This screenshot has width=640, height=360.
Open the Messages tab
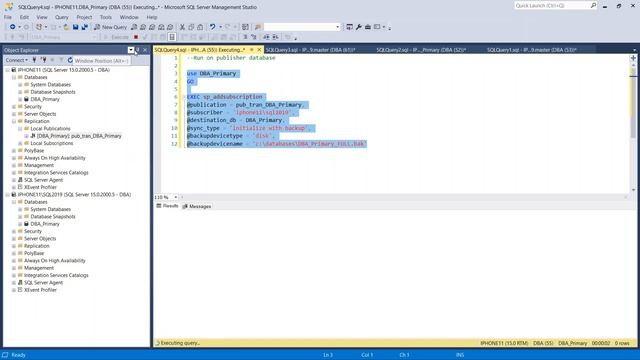click(197, 207)
